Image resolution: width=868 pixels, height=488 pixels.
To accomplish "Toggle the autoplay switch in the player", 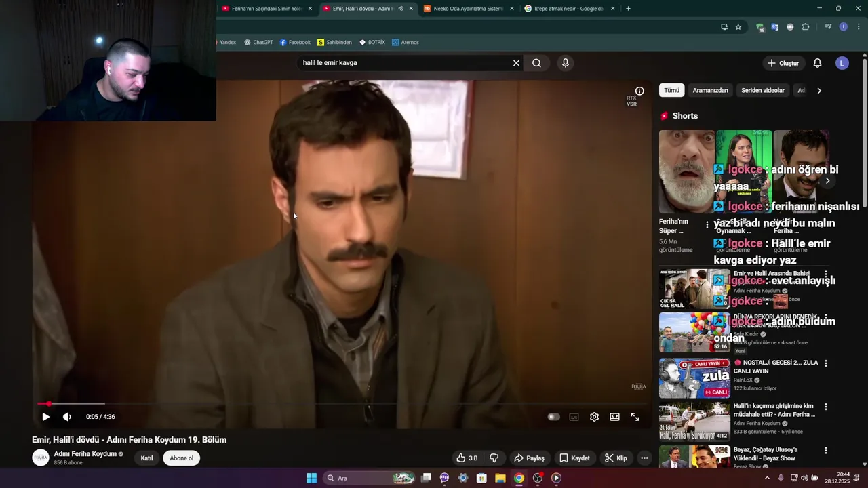I will [x=553, y=417].
